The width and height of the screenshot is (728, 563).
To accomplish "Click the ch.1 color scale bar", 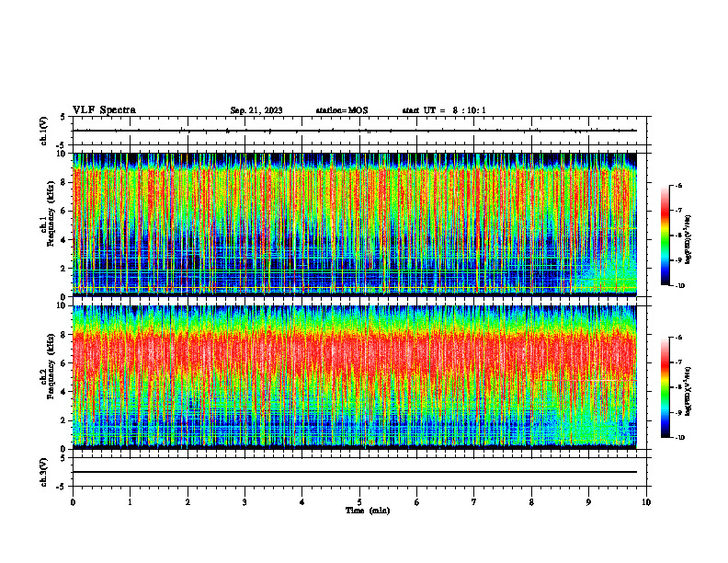I will pyautogui.click(x=665, y=236).
